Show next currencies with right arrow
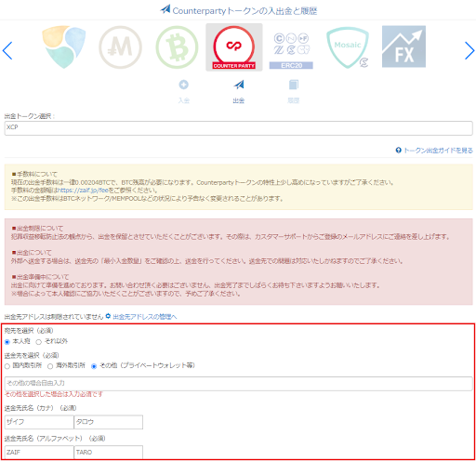 (469, 50)
